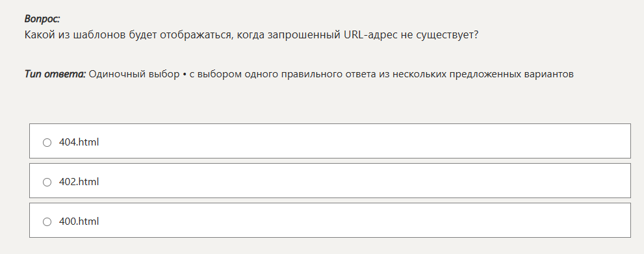The height and width of the screenshot is (254, 644).
Task: Click the 'Одиночный выбор' answer type text
Action: pyautogui.click(x=135, y=75)
